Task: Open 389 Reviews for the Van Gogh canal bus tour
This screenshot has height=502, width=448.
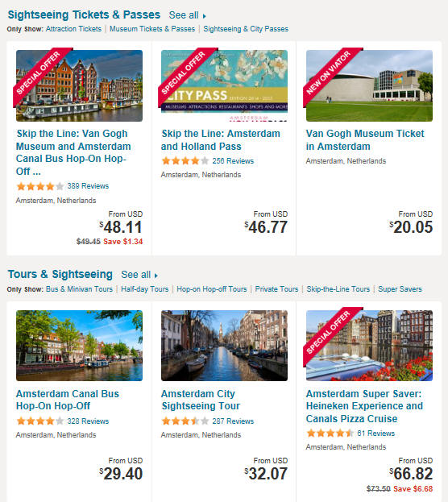Action: coord(88,186)
